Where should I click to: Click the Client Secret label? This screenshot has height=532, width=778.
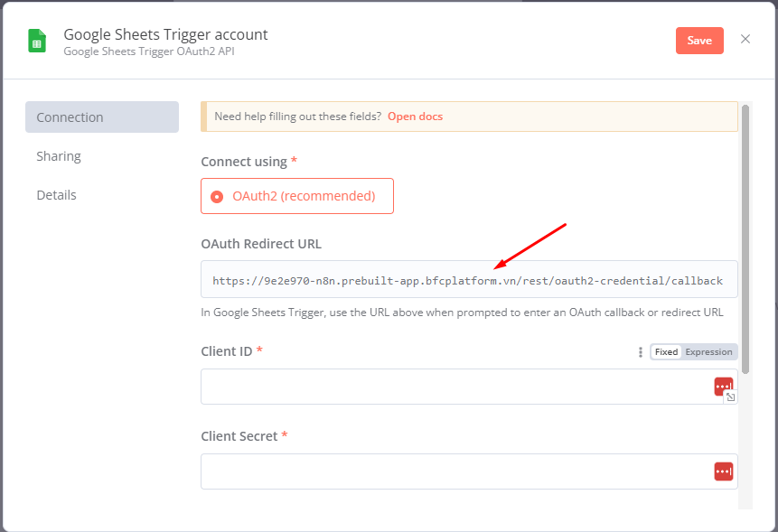click(239, 436)
